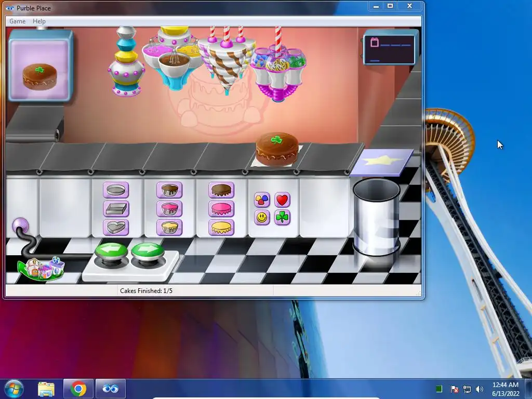The width and height of the screenshot is (532, 399).
Task: Add the colored balls decoration
Action: tap(262, 200)
